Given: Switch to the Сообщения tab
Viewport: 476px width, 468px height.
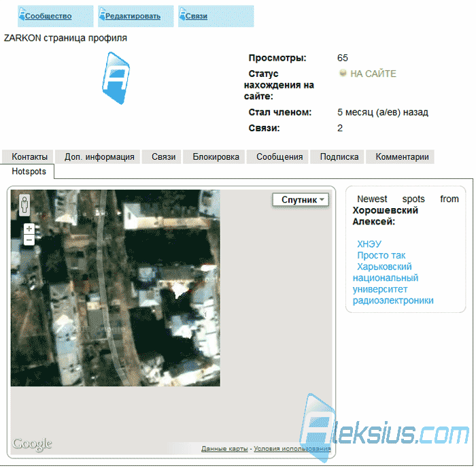Looking at the screenshot, I should click(277, 156).
